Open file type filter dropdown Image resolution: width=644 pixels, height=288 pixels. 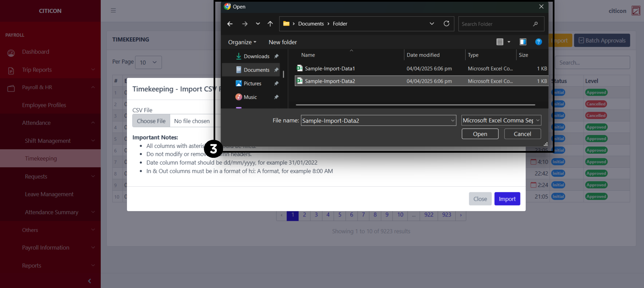(501, 120)
